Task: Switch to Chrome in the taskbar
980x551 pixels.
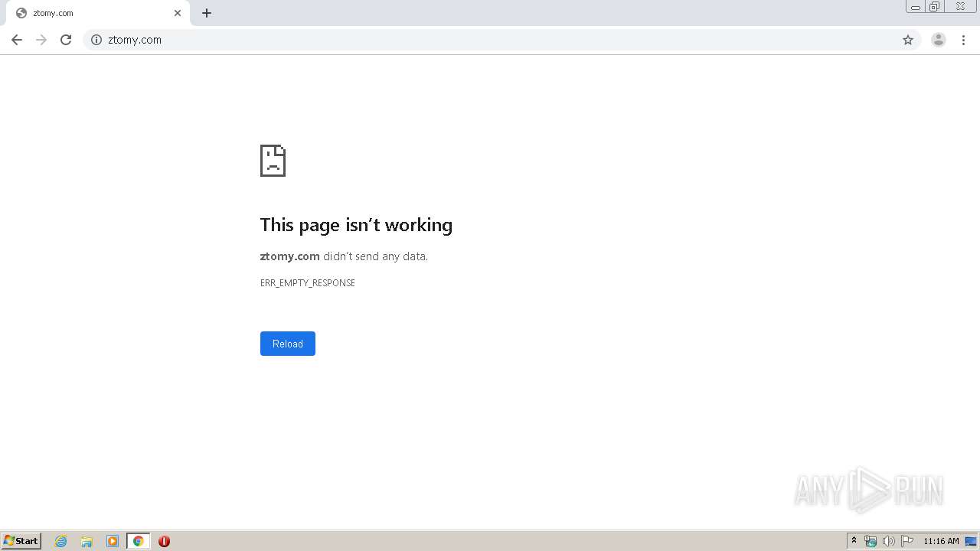Action: pos(139,541)
